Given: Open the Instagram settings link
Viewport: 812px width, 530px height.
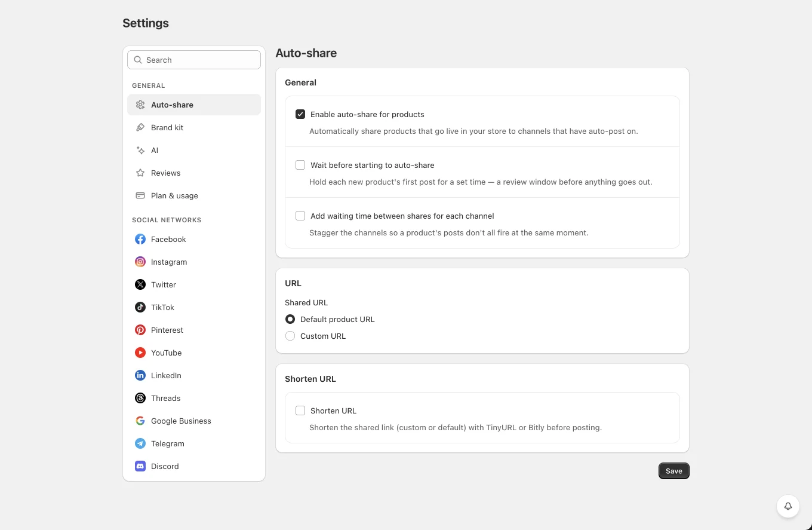Looking at the screenshot, I should [x=194, y=262].
